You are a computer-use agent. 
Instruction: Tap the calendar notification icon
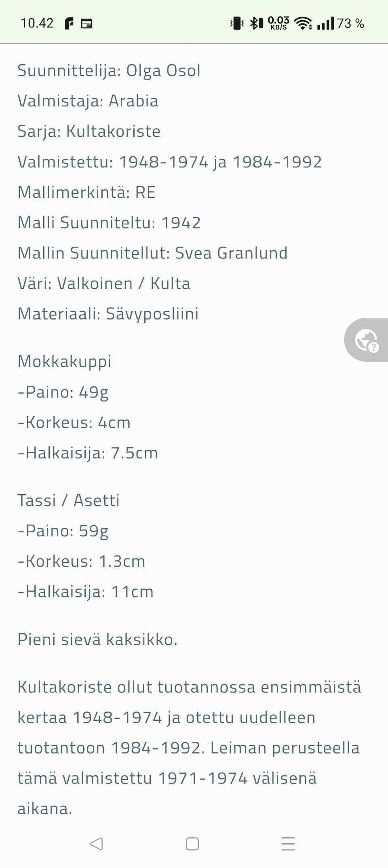pos(86,24)
